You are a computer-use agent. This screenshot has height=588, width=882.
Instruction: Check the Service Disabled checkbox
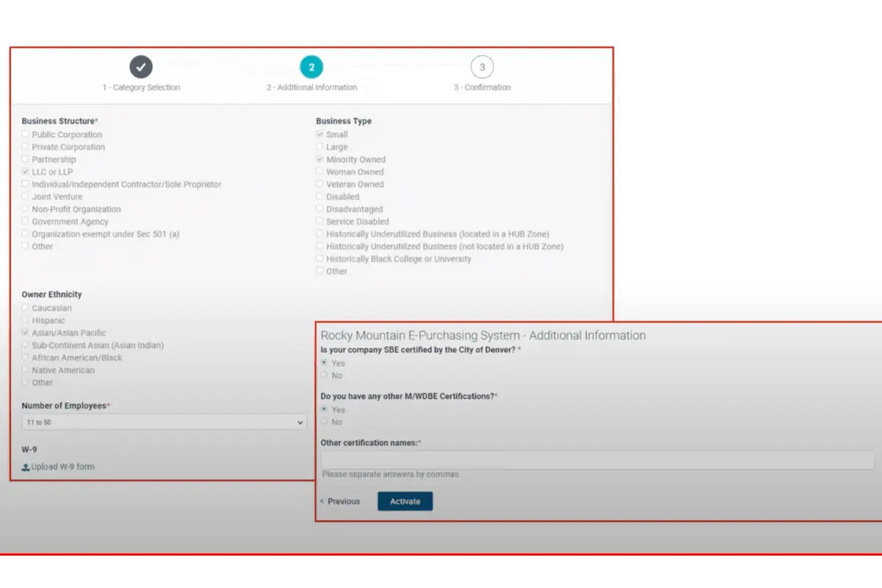click(320, 221)
